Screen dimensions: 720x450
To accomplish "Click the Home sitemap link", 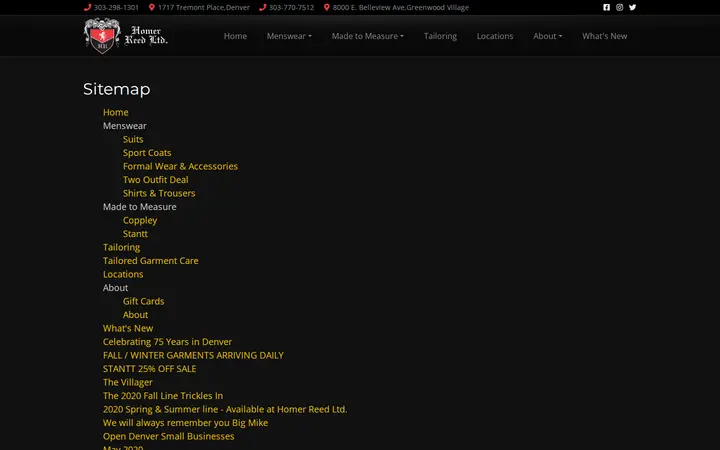I will tap(115, 112).
